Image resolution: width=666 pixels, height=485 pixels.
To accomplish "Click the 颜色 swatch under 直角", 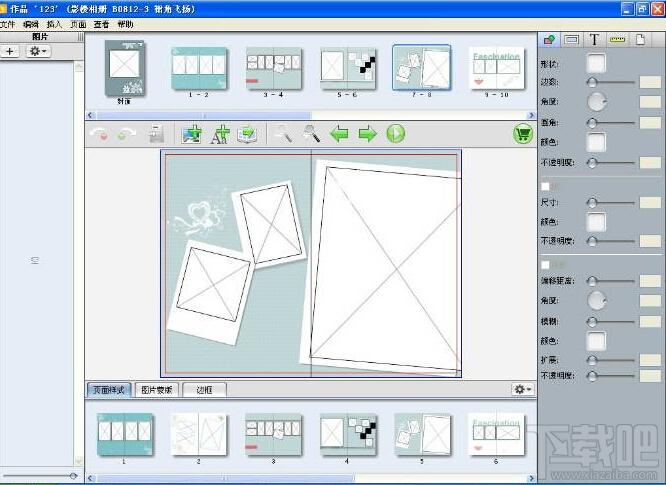I will click(596, 142).
